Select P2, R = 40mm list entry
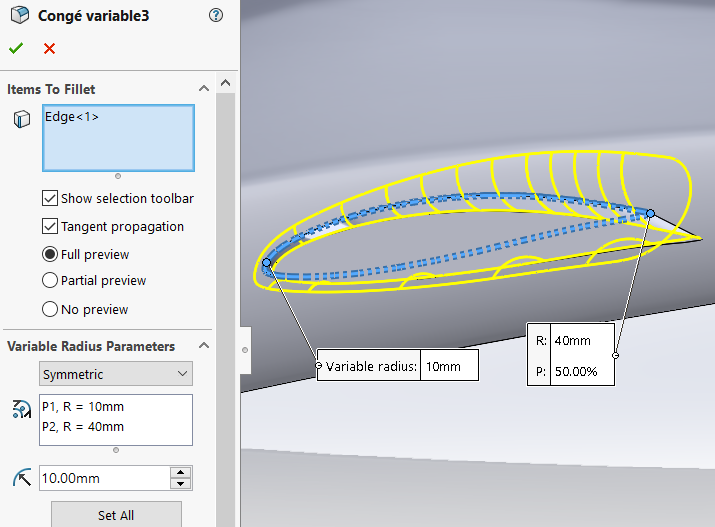 [x=84, y=426]
